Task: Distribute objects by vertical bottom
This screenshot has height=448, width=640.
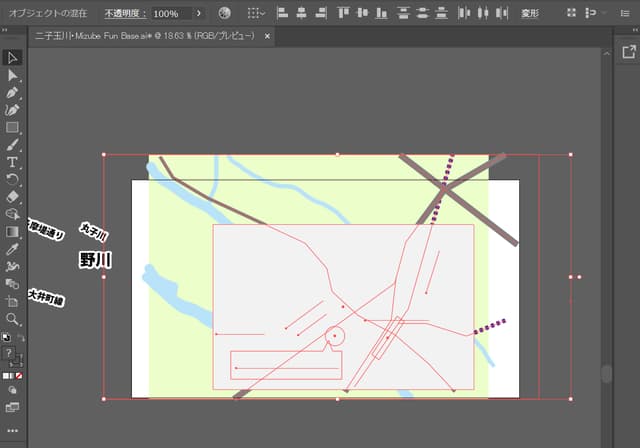Action: coord(441,13)
